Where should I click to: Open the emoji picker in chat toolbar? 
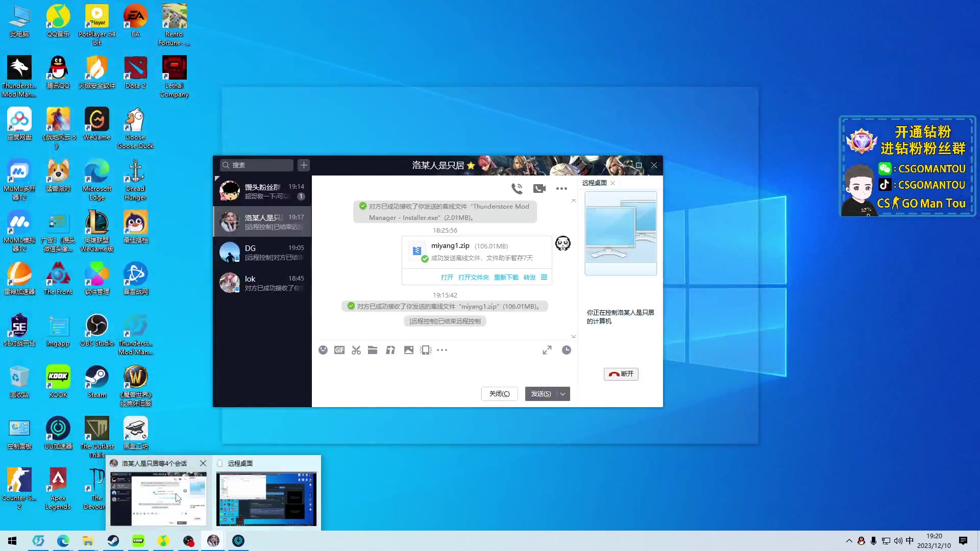coord(323,350)
